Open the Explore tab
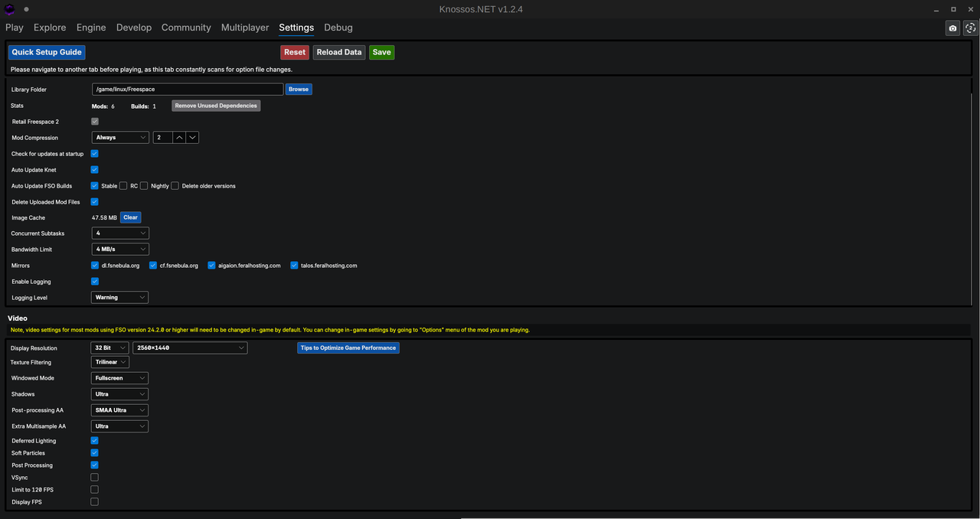 click(50, 28)
